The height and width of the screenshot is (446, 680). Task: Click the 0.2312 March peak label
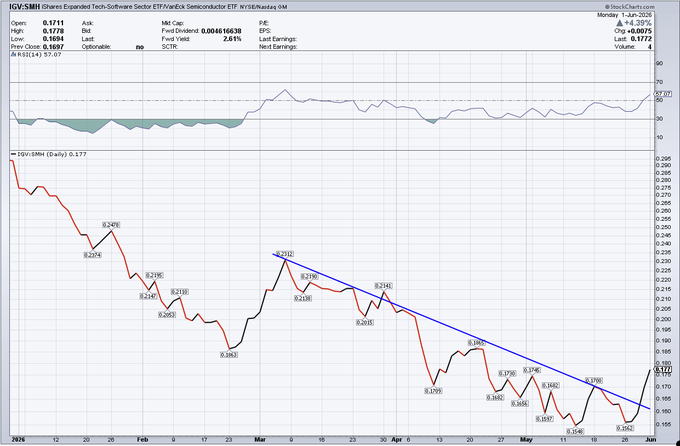[x=284, y=254]
